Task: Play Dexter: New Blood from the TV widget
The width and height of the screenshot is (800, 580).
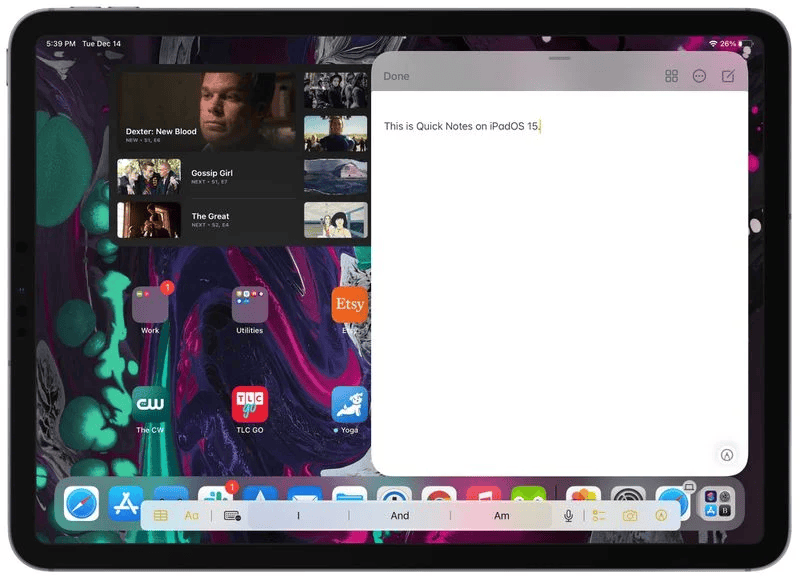Action: pos(207,110)
